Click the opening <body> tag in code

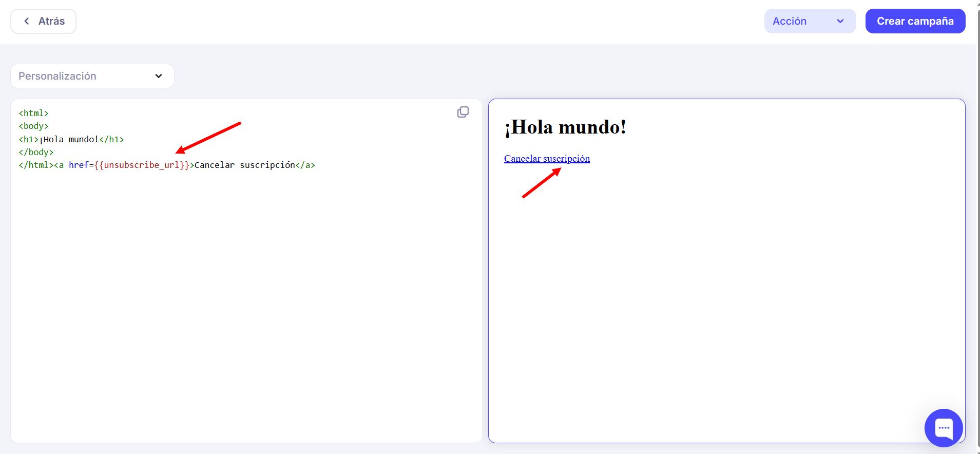[33, 126]
